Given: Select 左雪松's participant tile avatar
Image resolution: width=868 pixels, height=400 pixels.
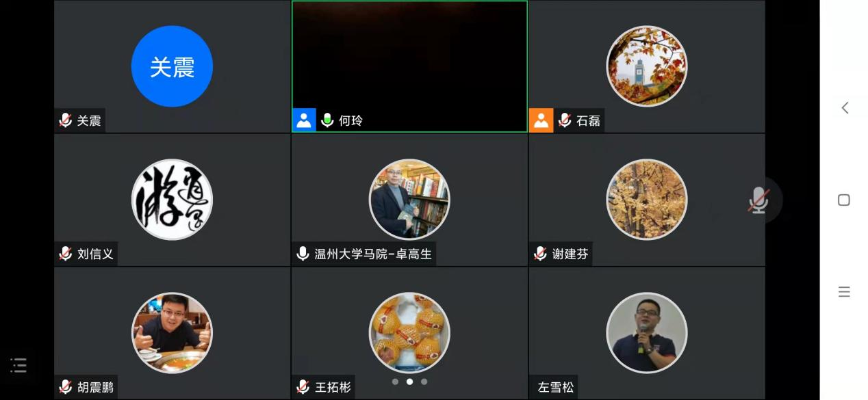Looking at the screenshot, I should tap(646, 333).
